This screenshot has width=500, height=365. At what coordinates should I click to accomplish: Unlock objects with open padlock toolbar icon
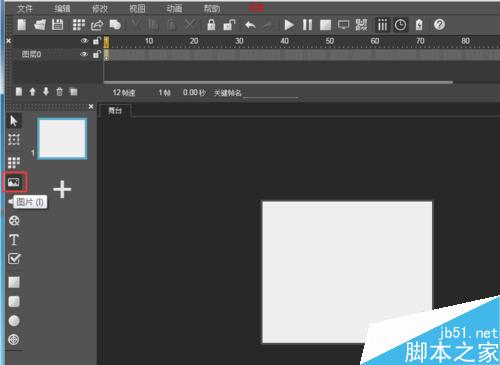[229, 25]
